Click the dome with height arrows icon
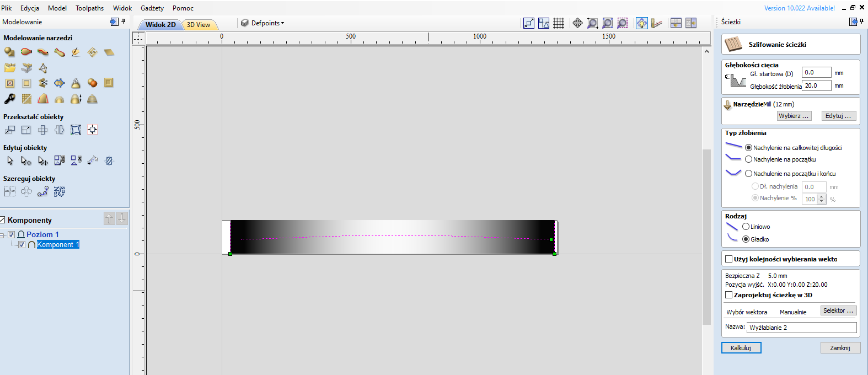 [x=76, y=99]
